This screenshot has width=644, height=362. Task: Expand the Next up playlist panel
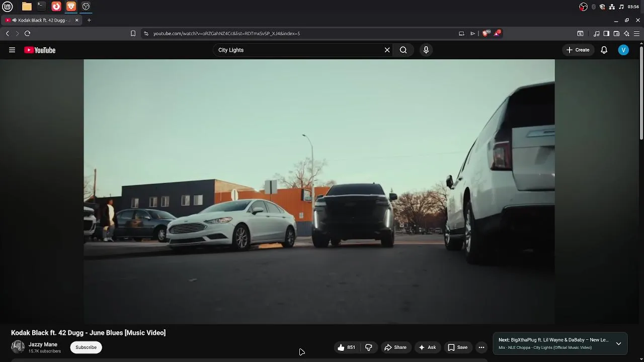tap(619, 344)
